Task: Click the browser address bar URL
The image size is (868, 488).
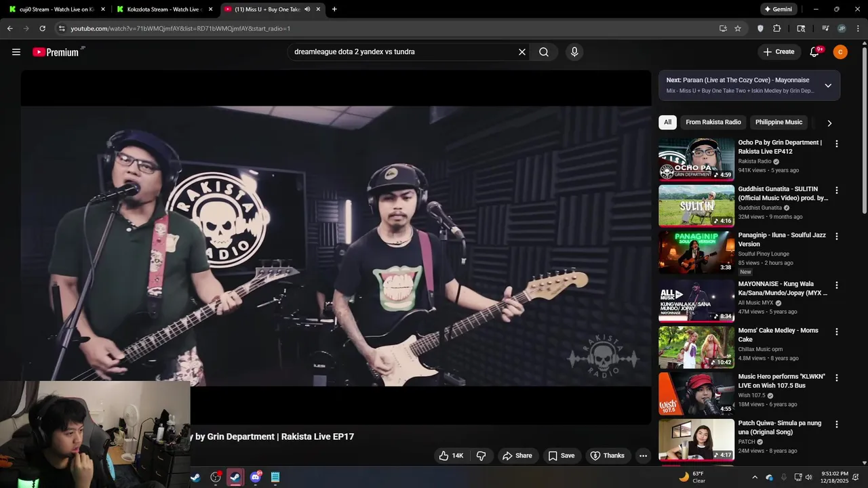Action: tap(180, 28)
